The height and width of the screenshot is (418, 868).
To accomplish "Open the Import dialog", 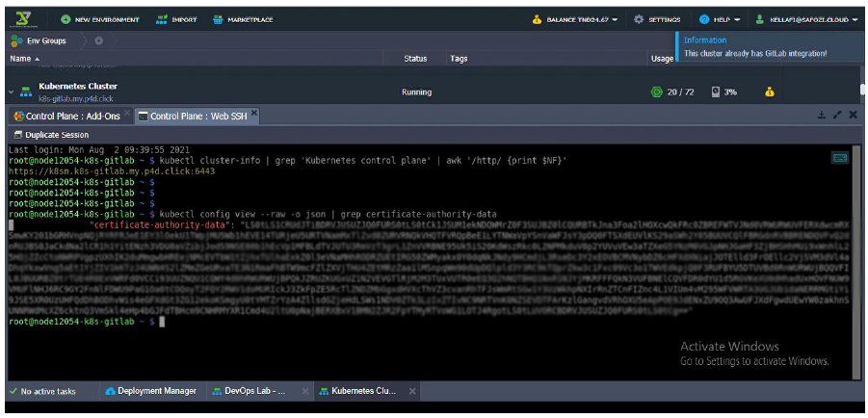I will click(176, 20).
